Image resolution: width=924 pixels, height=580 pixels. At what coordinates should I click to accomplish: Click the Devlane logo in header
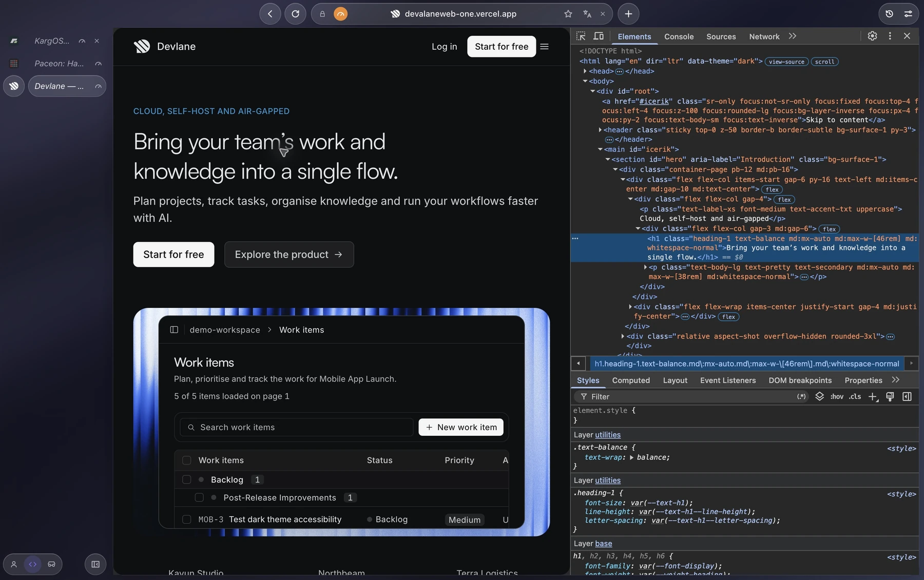coord(164,47)
